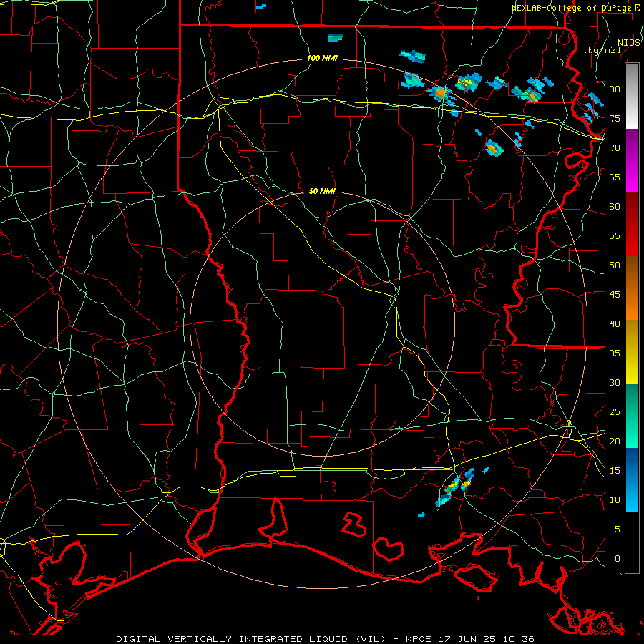This screenshot has width=644, height=644.
Task: Pick the white-gray top segment of the color scale
Action: (x=632, y=96)
